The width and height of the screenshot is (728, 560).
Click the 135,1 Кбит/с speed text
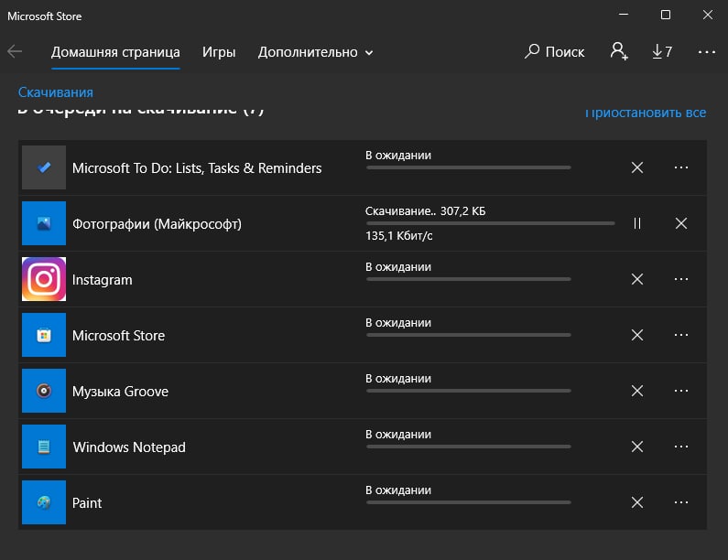tap(399, 236)
